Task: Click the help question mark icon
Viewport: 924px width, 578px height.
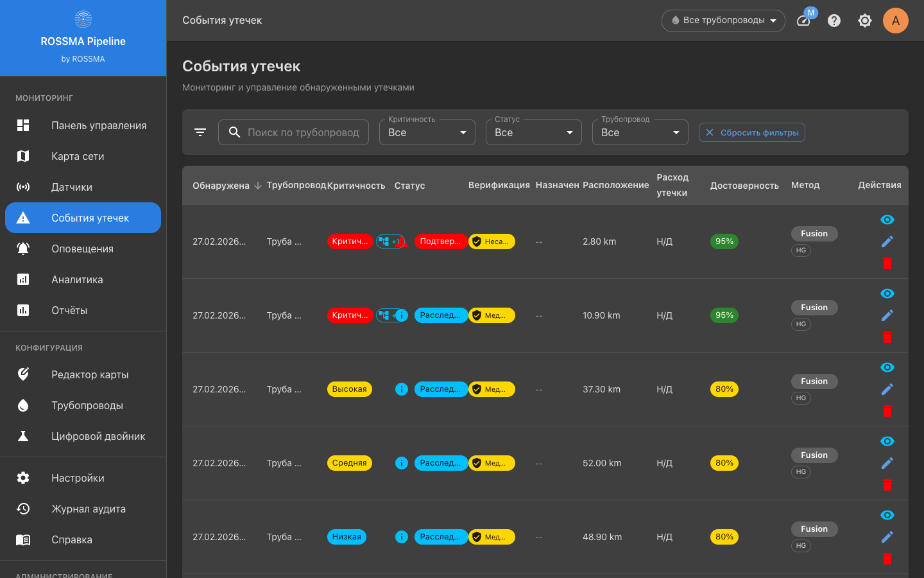Action: (834, 21)
